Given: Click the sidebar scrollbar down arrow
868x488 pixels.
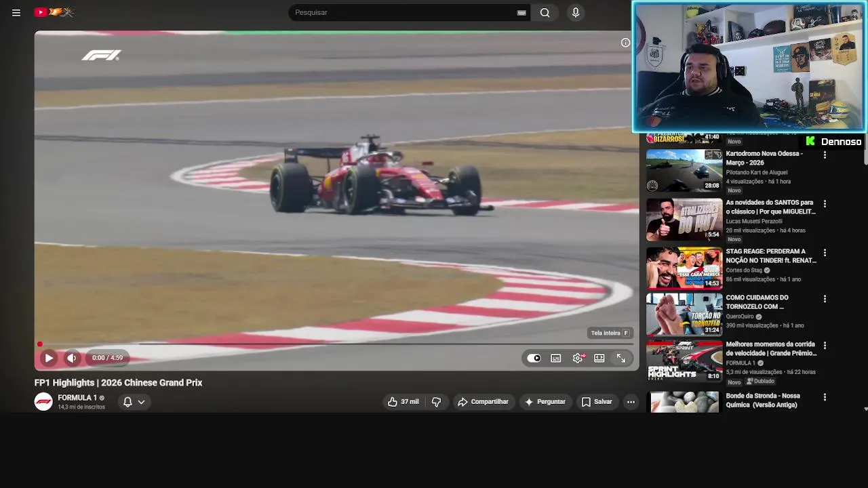Looking at the screenshot, I should click(x=865, y=409).
